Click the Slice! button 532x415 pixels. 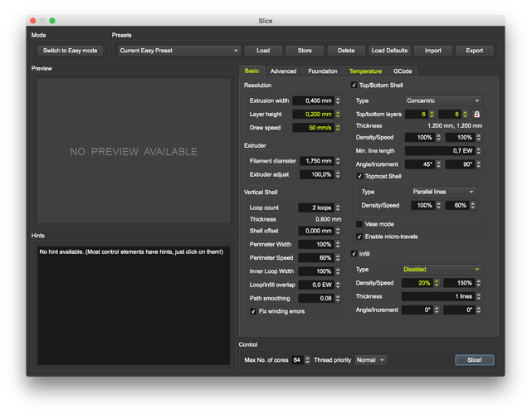475,360
